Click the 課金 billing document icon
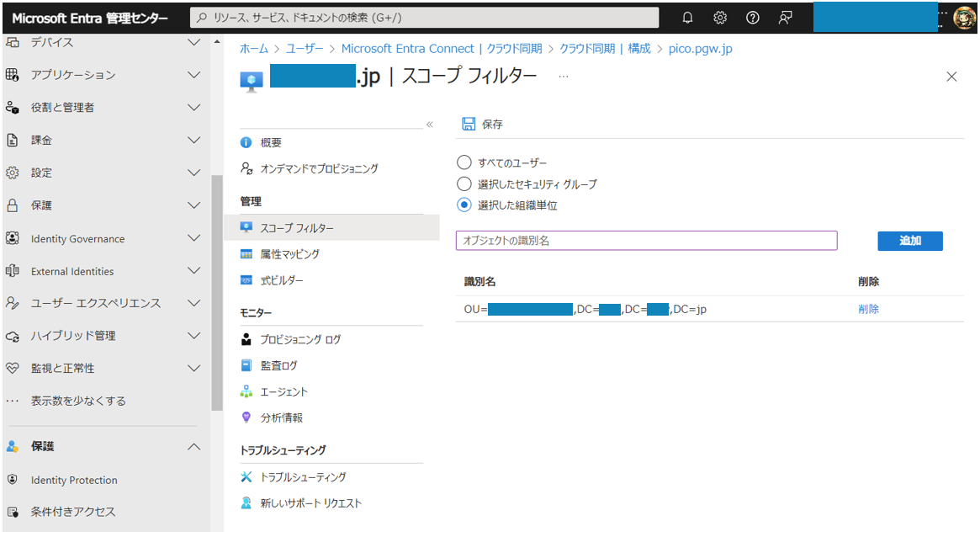The image size is (980, 537). click(x=13, y=140)
